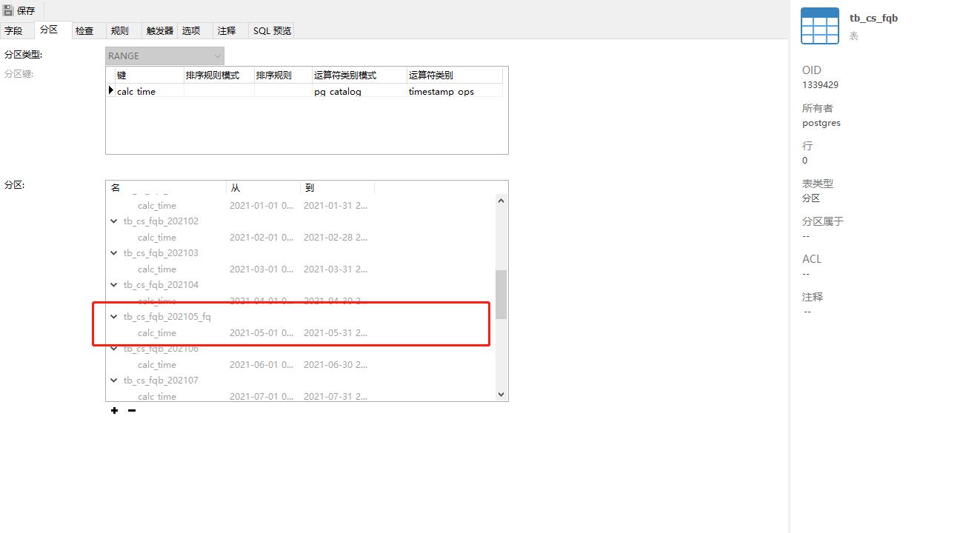Click the 排序规则 column header
Image resolution: width=980 pixels, height=533 pixels.
(283, 75)
